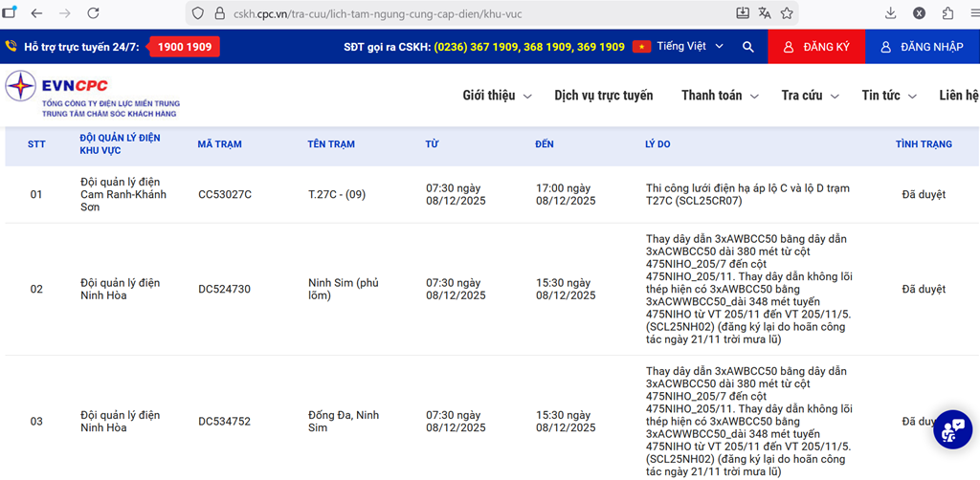Image resolution: width=980 pixels, height=480 pixels.
Task: Click the ĐĂNG NHẬP button
Action: click(922, 47)
